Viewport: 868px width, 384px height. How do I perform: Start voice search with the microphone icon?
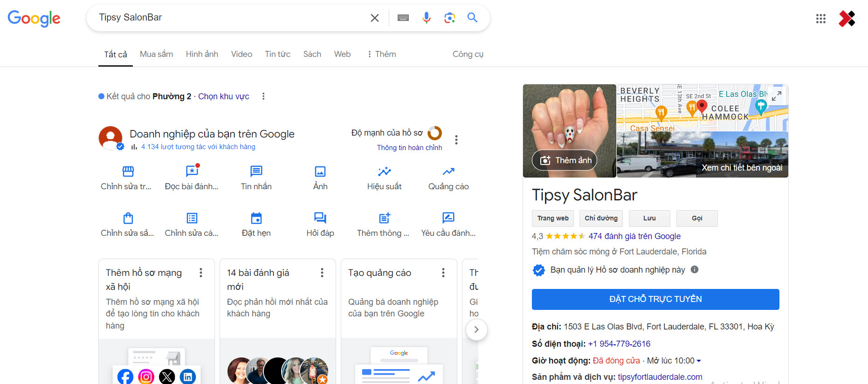pos(426,18)
